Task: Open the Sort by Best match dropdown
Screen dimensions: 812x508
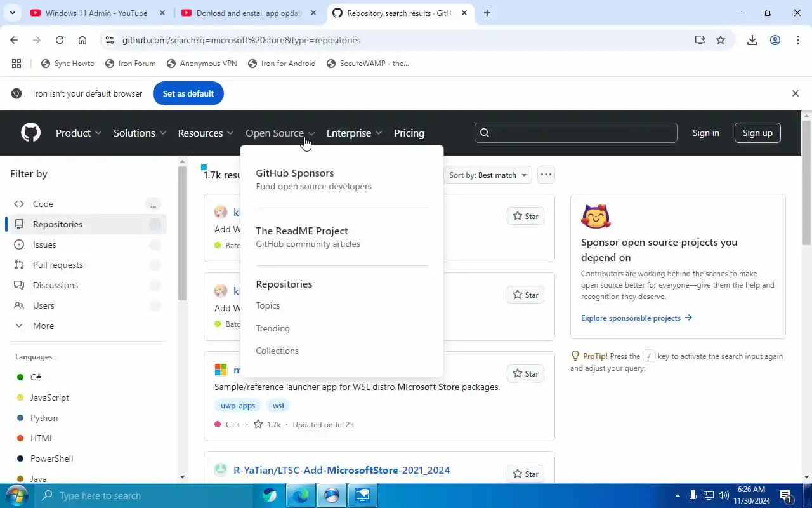Action: [488, 175]
